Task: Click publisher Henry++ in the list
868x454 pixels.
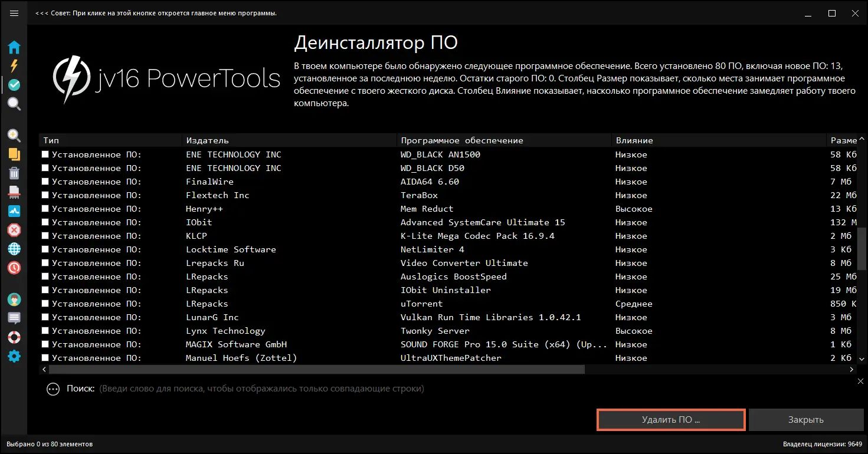Action: [204, 209]
